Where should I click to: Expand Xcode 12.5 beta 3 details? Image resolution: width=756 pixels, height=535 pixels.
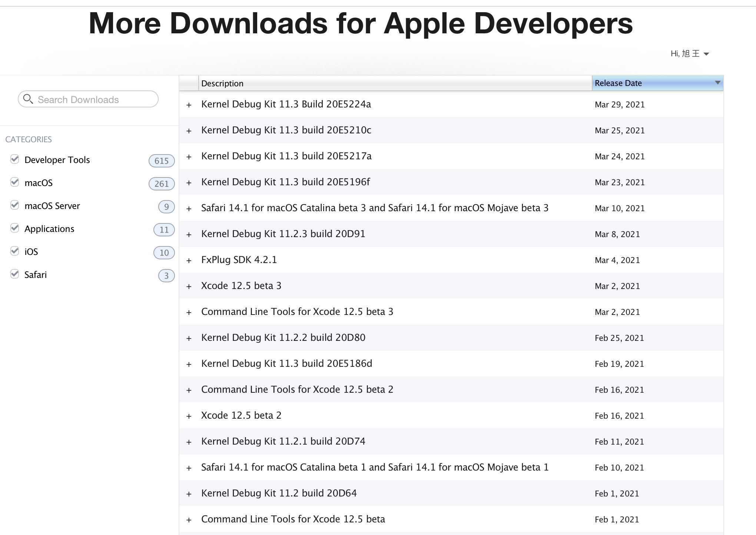tap(189, 286)
